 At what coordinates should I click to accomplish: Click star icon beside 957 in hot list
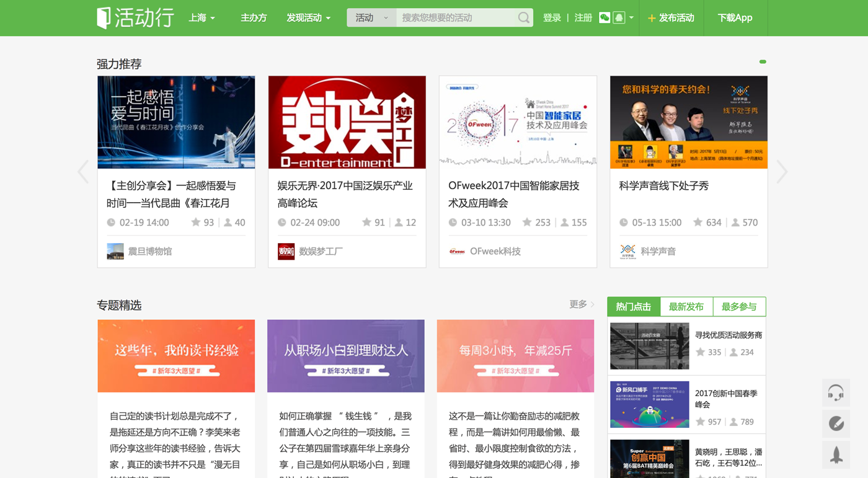[700, 422]
